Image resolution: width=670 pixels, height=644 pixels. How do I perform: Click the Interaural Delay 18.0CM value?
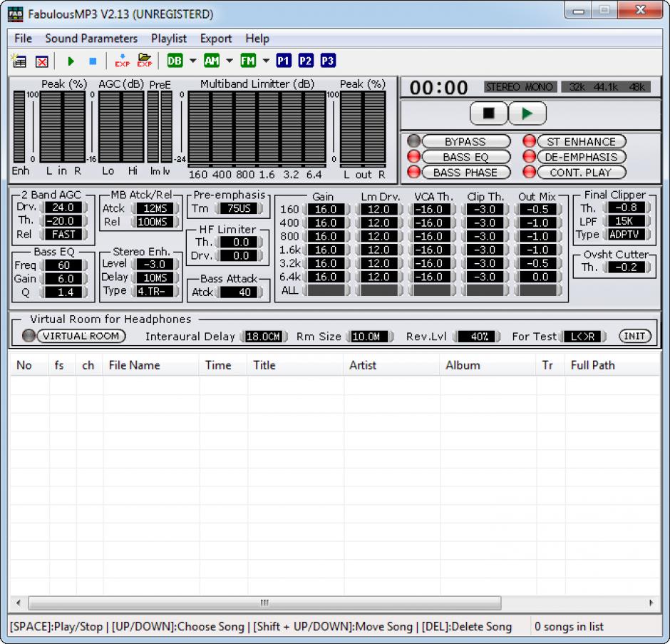[x=264, y=337]
